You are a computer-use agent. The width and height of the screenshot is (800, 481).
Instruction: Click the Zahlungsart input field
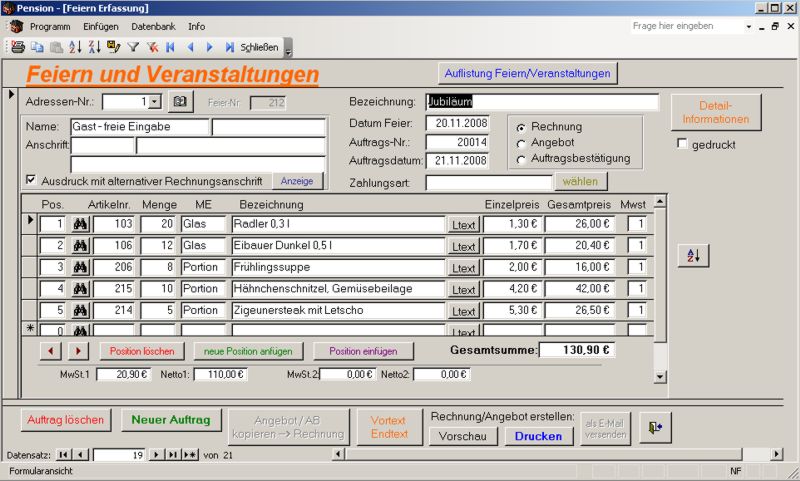489,182
